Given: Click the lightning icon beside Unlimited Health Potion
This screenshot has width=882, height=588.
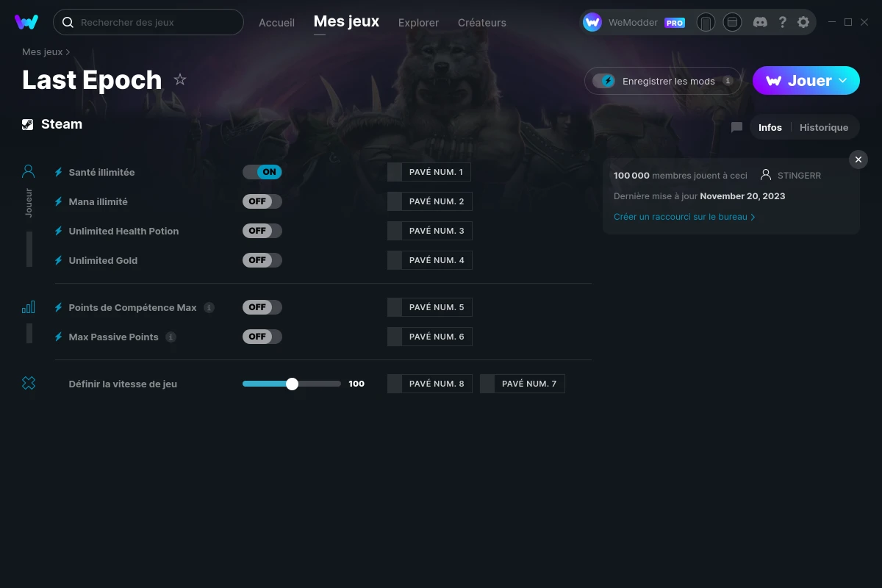Looking at the screenshot, I should tap(59, 231).
